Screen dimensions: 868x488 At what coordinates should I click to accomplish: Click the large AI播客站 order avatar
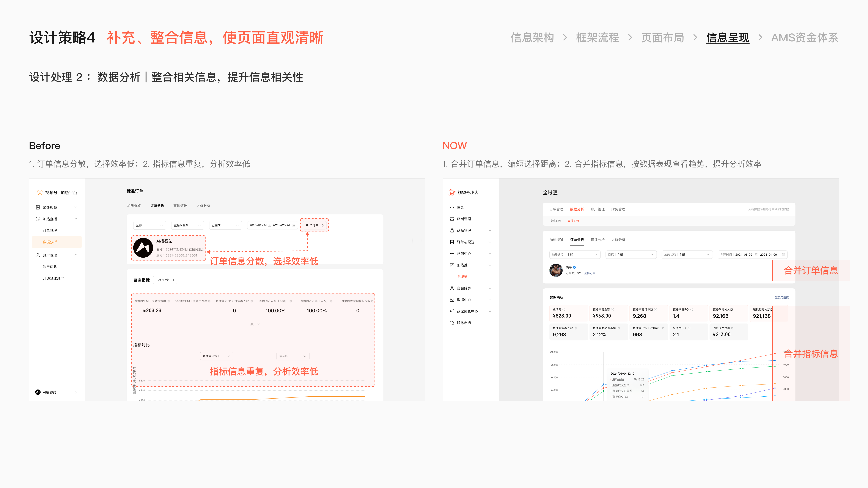(143, 248)
